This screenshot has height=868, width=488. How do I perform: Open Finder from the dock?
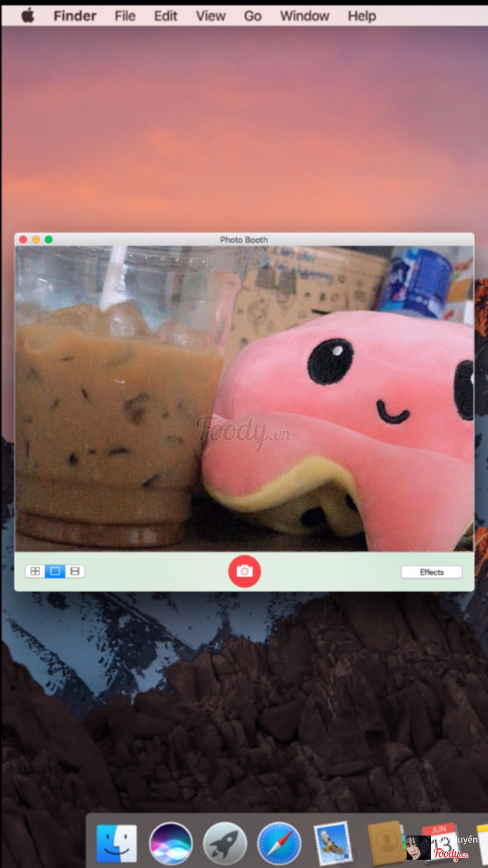pyautogui.click(x=117, y=844)
